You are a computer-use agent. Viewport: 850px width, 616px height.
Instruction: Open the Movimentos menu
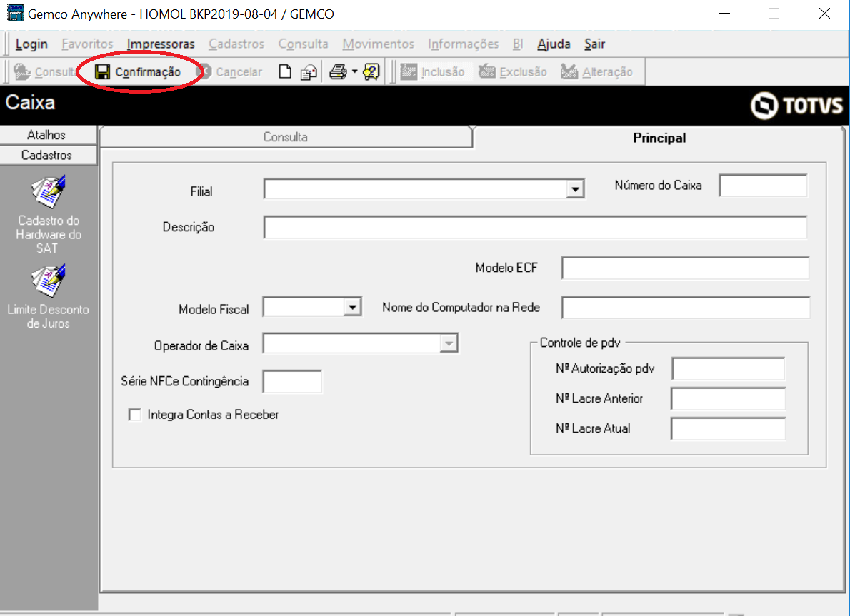click(x=378, y=44)
